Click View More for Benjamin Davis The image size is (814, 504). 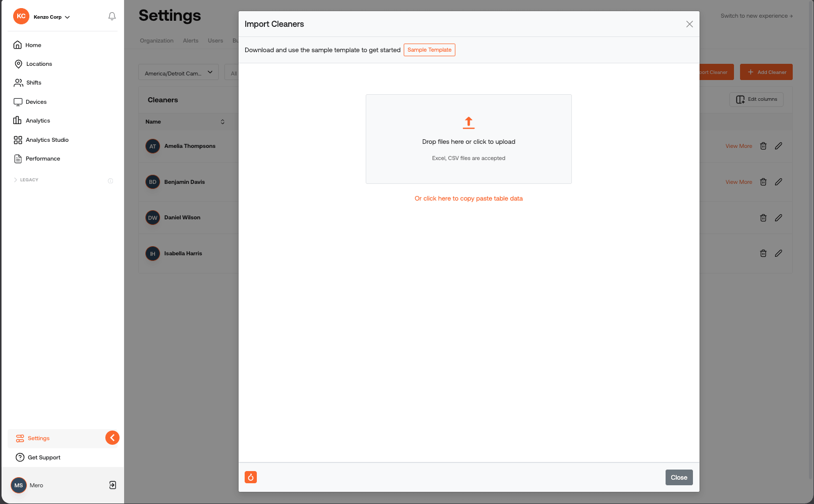tap(739, 182)
